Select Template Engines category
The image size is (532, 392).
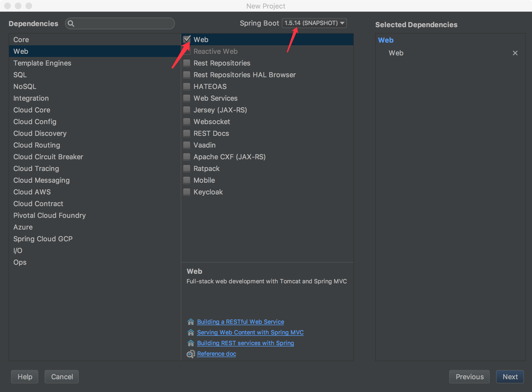(42, 63)
